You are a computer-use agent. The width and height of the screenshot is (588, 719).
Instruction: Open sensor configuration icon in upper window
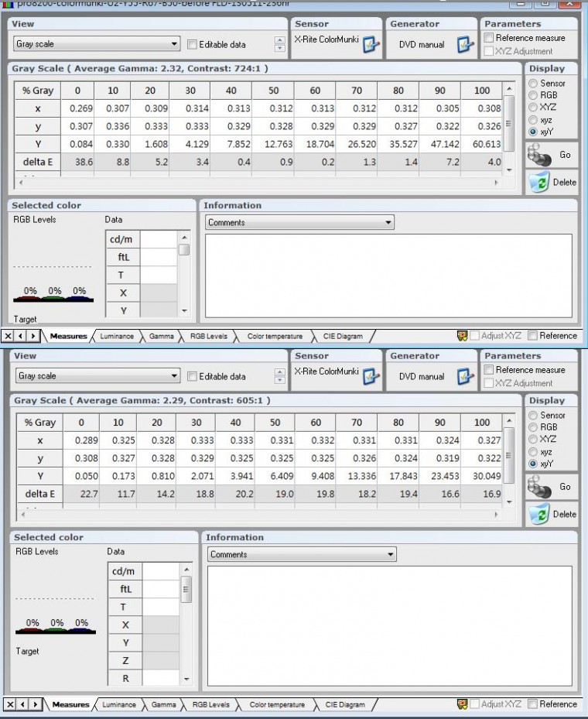click(371, 44)
